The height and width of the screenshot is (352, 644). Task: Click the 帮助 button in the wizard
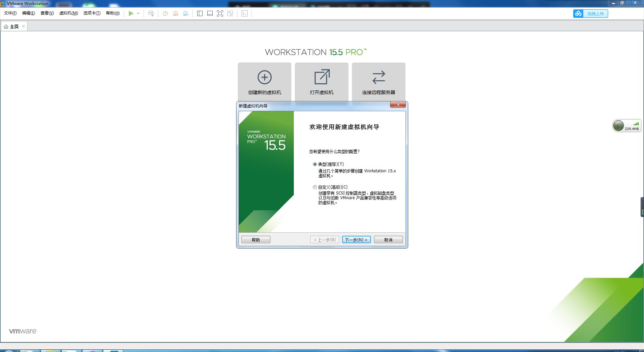(256, 240)
